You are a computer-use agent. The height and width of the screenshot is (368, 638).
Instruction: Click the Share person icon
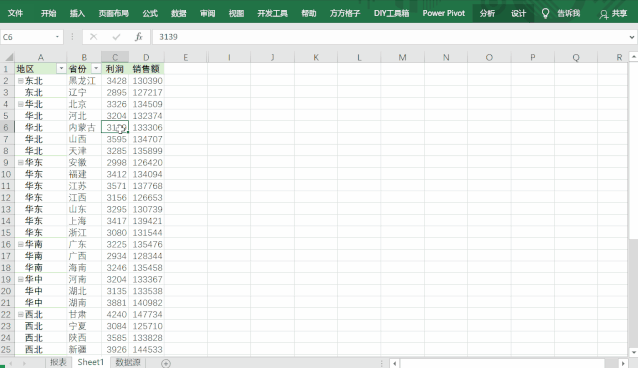point(603,14)
